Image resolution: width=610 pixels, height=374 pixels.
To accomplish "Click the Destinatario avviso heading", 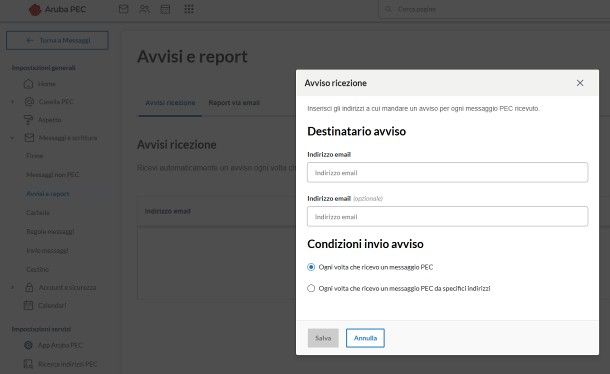I will point(356,131).
